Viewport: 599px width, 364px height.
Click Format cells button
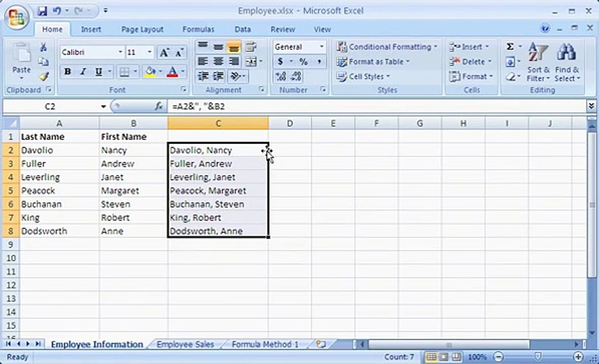pyautogui.click(x=472, y=76)
